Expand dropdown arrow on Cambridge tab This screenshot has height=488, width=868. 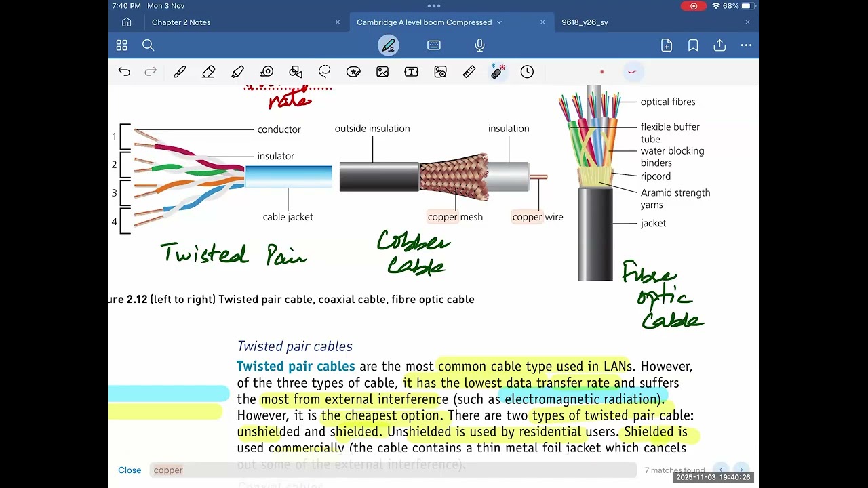tap(500, 22)
